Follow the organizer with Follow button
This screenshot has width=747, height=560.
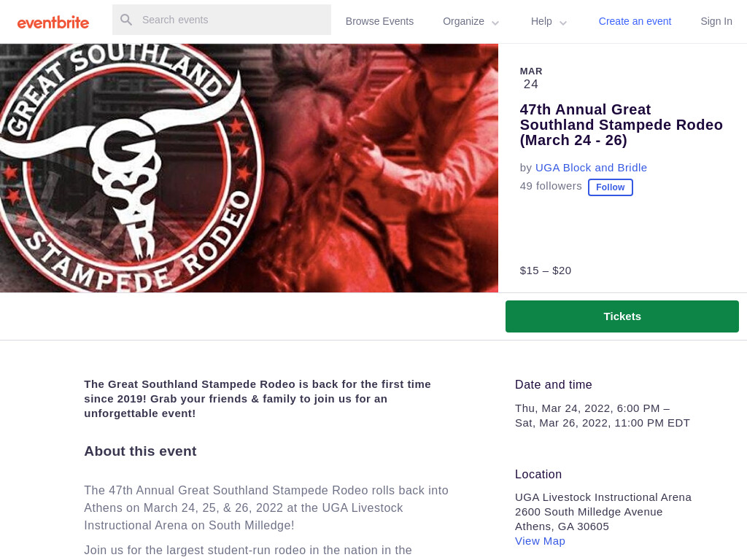coord(611,187)
